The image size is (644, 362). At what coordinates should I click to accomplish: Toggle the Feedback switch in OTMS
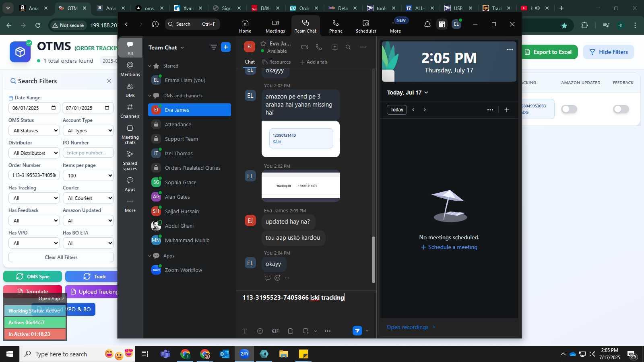point(621,109)
